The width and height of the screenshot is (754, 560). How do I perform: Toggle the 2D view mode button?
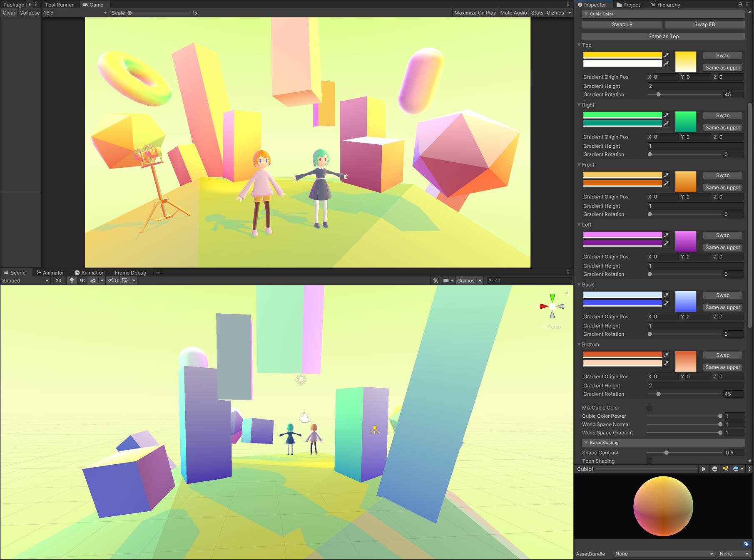(58, 280)
